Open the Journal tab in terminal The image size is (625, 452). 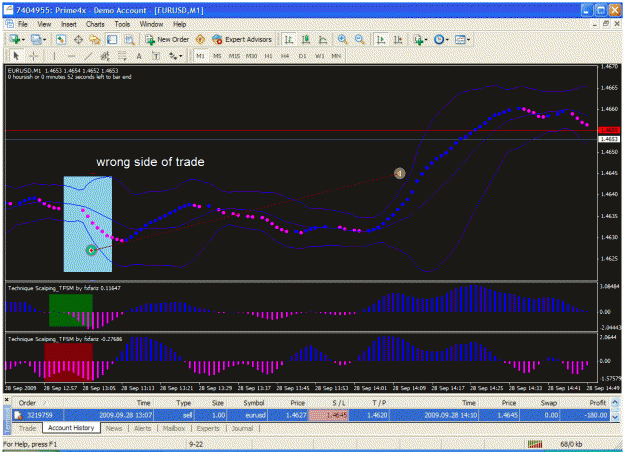point(242,428)
